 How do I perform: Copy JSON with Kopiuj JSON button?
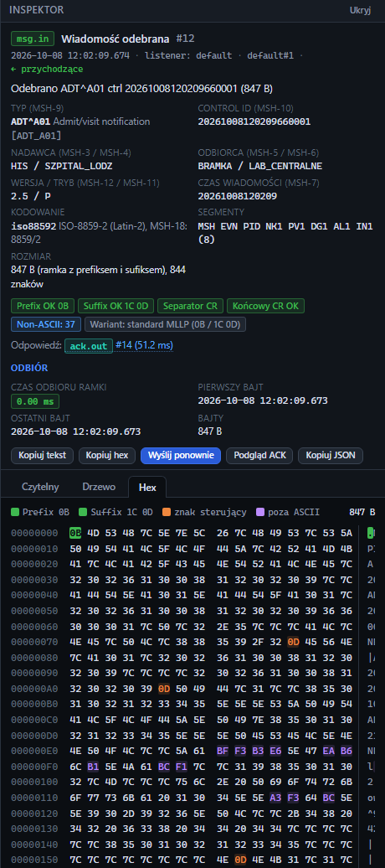click(x=331, y=455)
